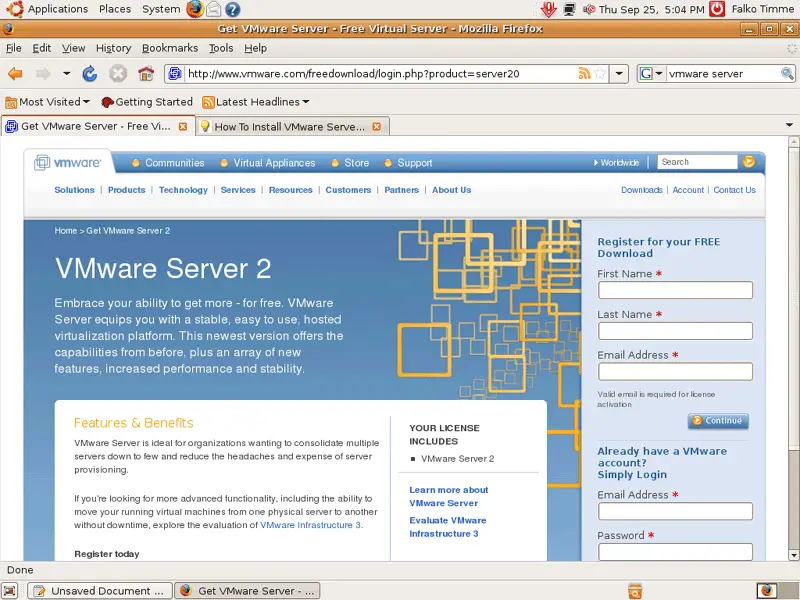
Task: Go back with the orange Back arrow
Action: pos(15,74)
